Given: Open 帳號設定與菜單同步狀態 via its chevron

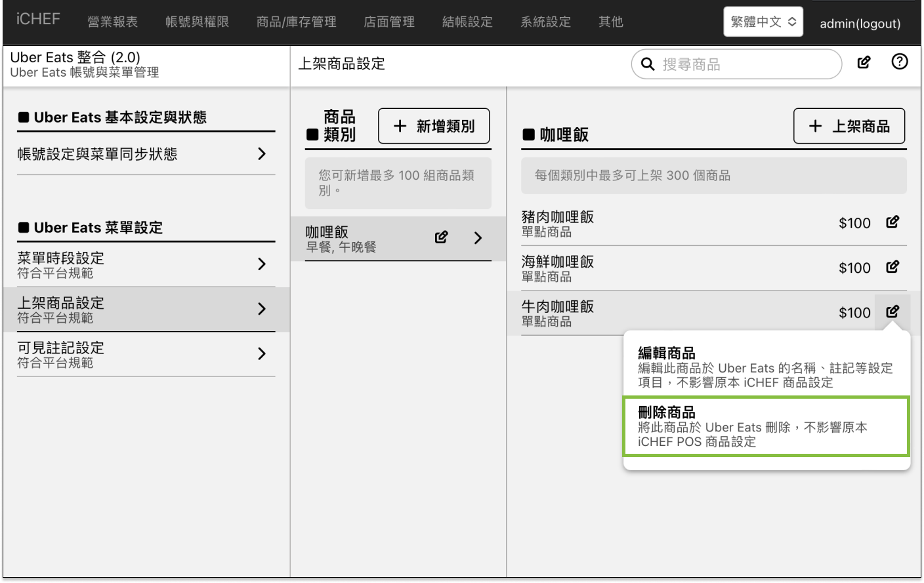Looking at the screenshot, I should point(262,153).
